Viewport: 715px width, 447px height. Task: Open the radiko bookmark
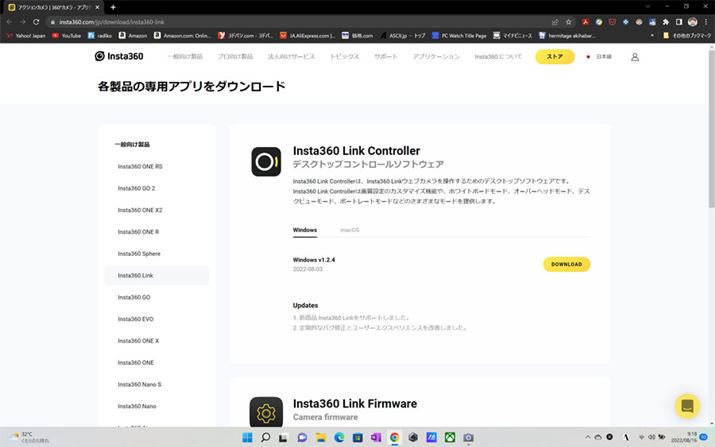pyautogui.click(x=99, y=35)
